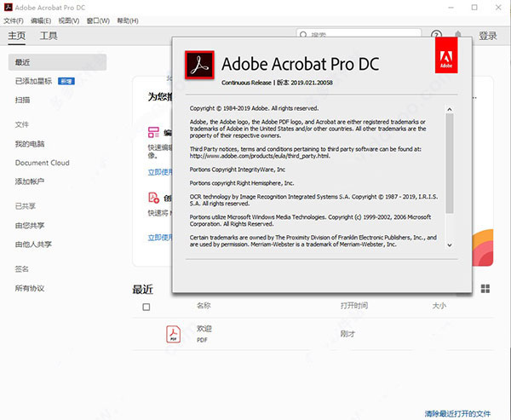This screenshot has height=420, width=511.
Task: Select 已添加星标 in the sidebar
Action: [33, 81]
